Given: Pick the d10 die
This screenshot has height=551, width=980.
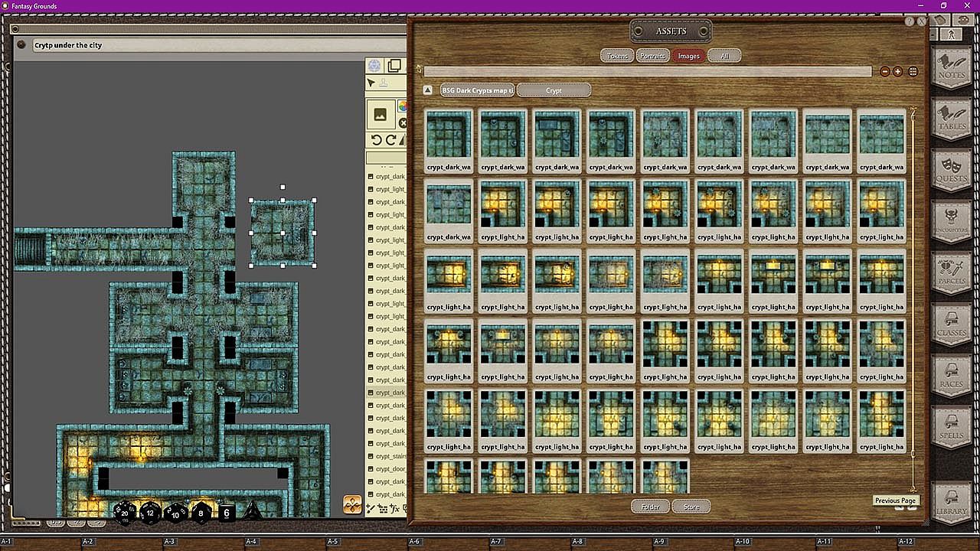Looking at the screenshot, I should coord(175,513).
